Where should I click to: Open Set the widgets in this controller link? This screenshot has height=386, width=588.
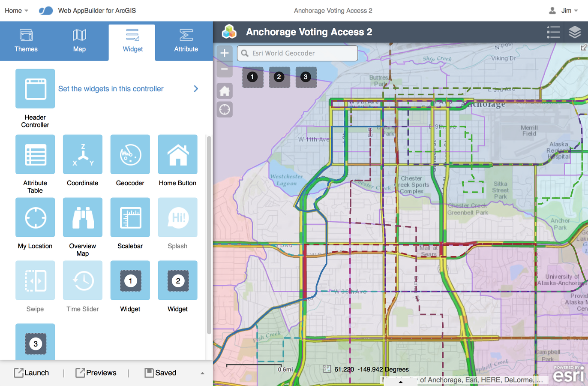coord(111,89)
